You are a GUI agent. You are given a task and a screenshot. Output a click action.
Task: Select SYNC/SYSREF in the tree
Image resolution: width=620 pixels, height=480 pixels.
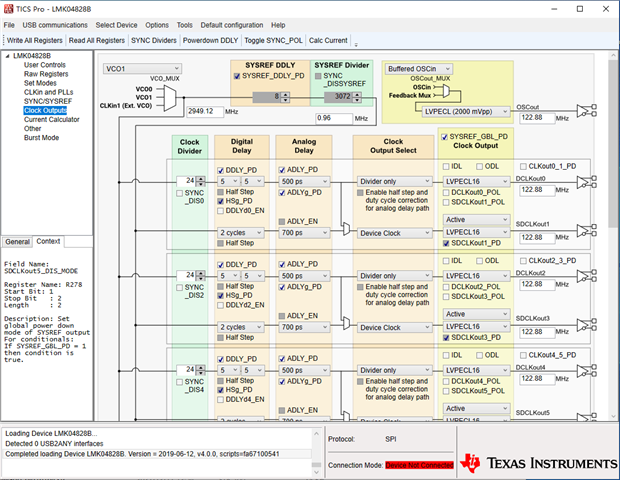[48, 101]
